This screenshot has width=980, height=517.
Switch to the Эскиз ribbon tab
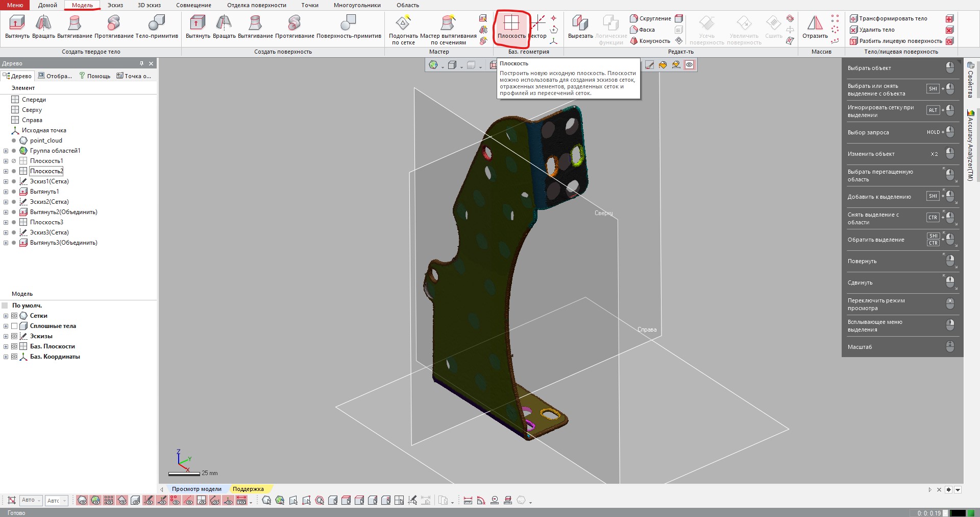115,5
